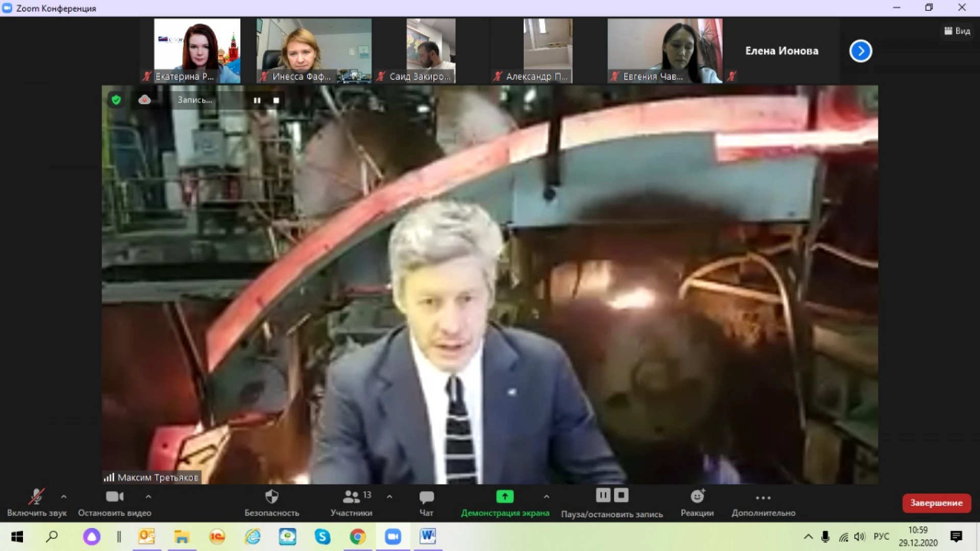980x551 pixels.
Task: Show hidden system tray icons
Action: point(808,537)
